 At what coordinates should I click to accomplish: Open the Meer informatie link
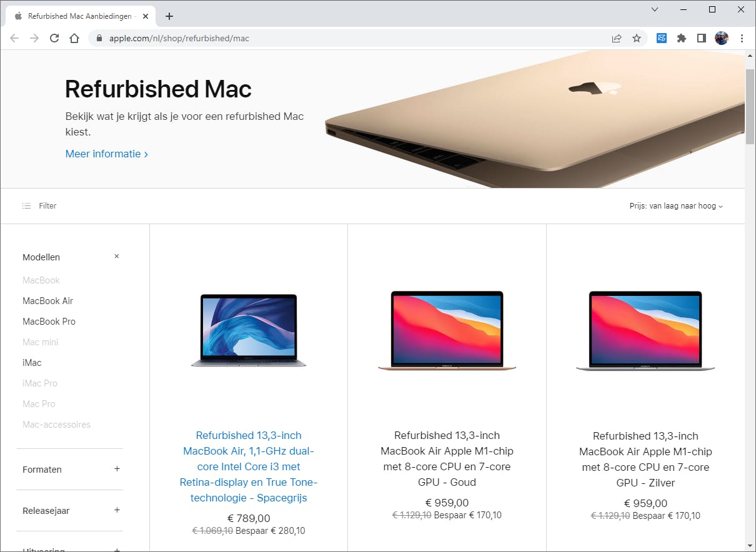107,154
